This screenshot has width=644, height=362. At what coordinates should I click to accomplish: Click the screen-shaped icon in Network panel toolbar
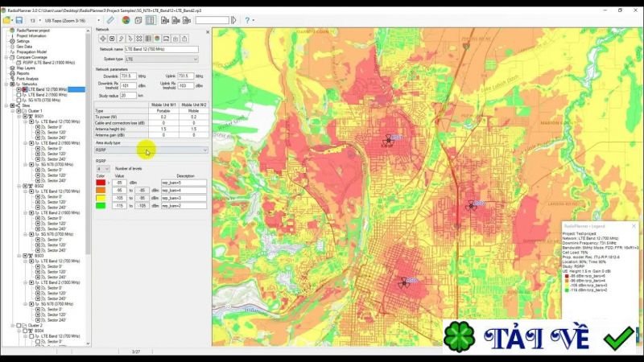tap(167, 39)
